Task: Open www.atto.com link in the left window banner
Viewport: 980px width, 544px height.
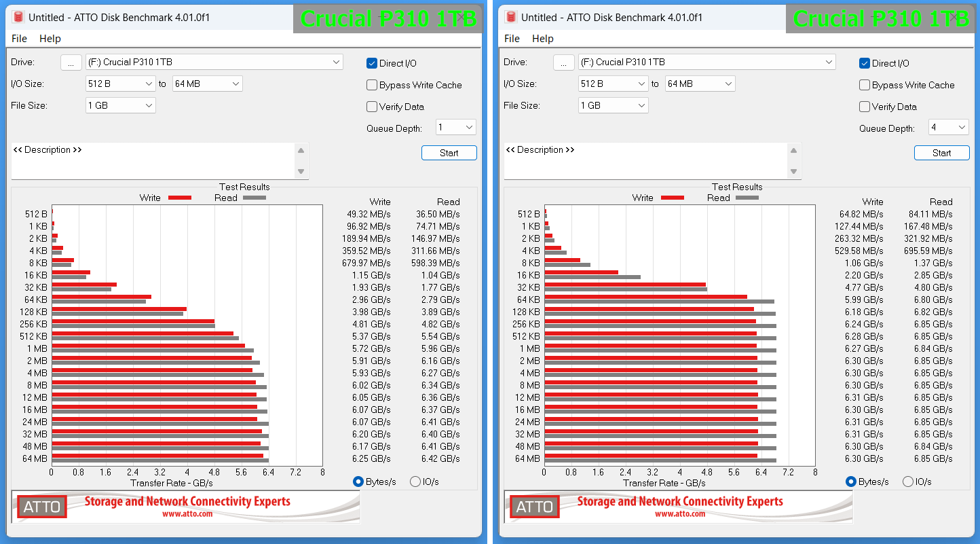Action: click(187, 514)
